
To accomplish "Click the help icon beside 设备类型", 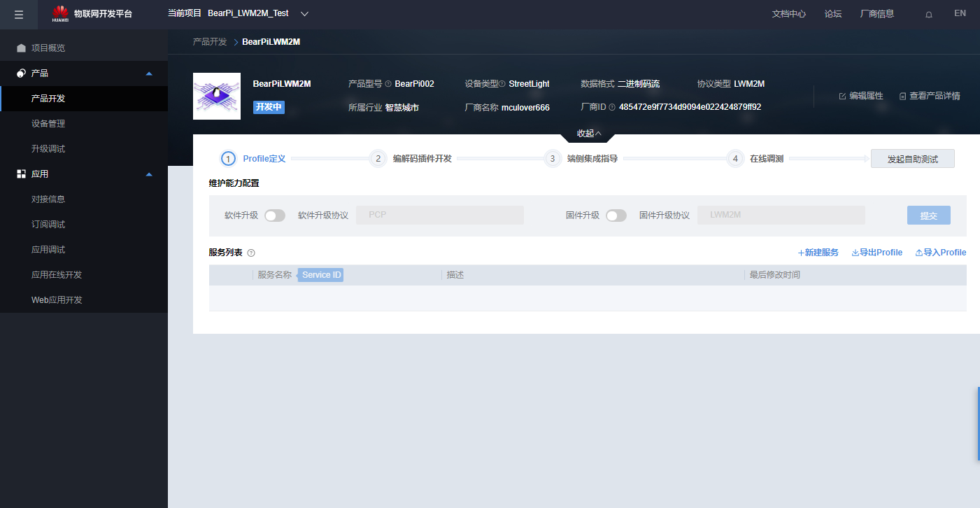I will pos(502,84).
